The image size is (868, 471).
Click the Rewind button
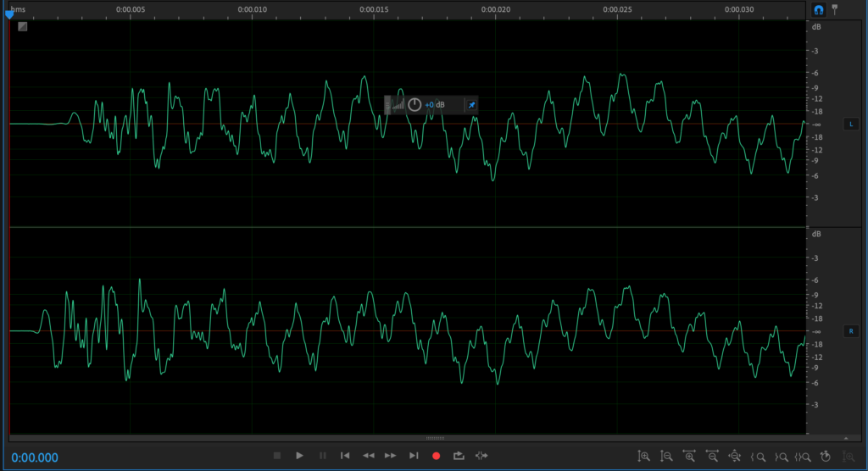point(368,456)
